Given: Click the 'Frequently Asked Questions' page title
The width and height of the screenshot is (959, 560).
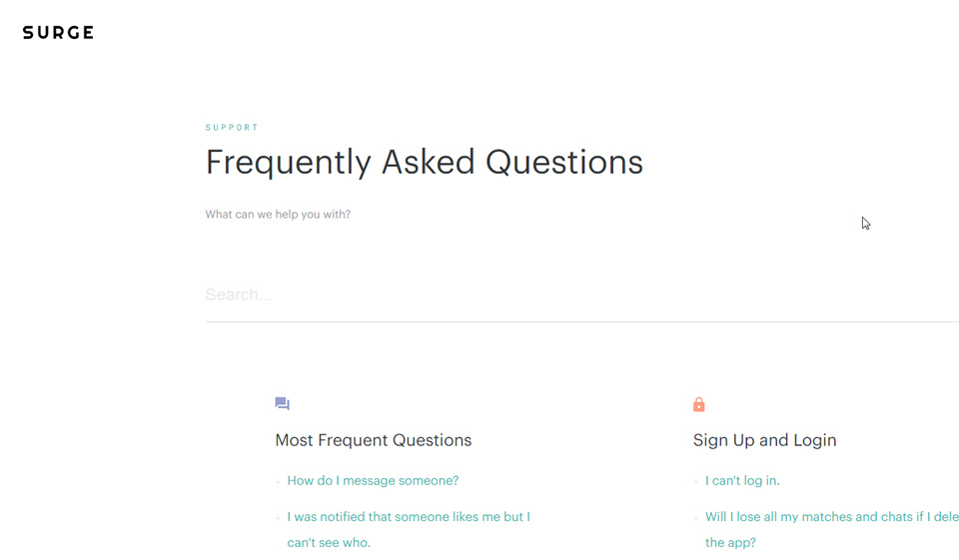Looking at the screenshot, I should point(425,163).
